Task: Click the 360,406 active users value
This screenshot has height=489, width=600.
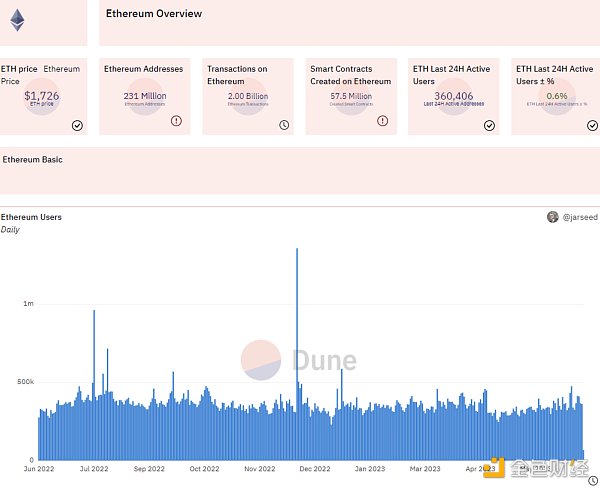Action: tap(447, 95)
